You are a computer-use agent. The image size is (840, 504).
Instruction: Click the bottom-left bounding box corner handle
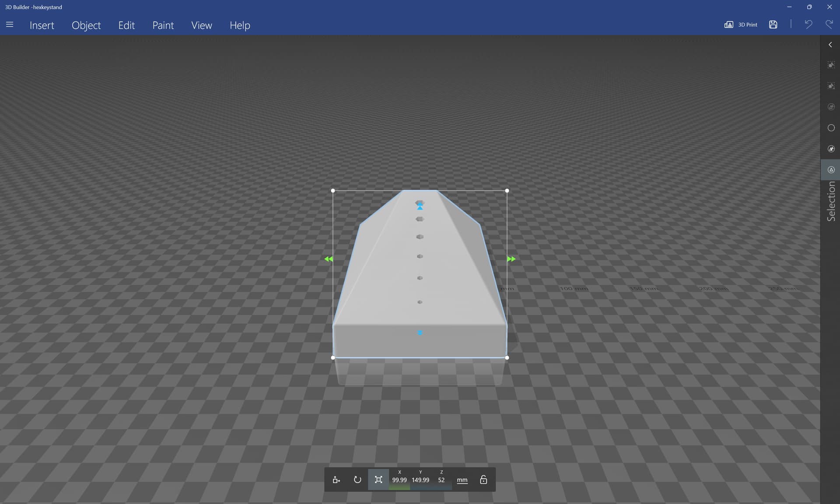(333, 358)
